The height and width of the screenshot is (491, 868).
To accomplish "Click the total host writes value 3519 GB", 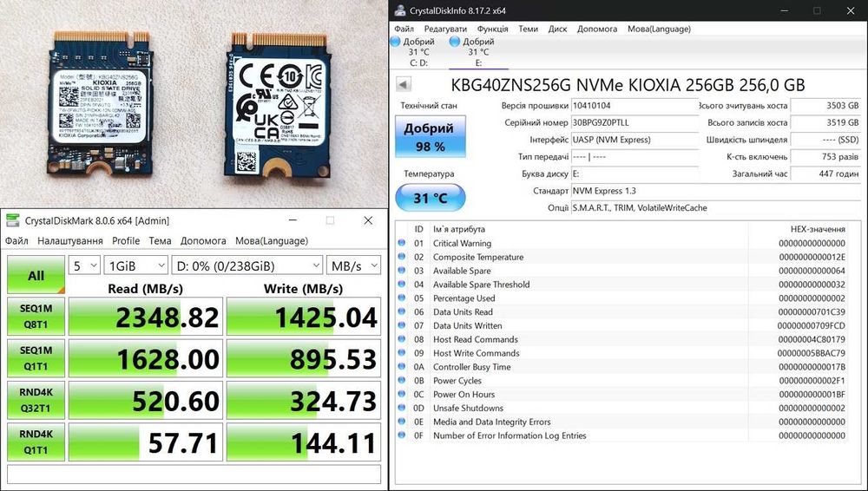I will coord(825,122).
